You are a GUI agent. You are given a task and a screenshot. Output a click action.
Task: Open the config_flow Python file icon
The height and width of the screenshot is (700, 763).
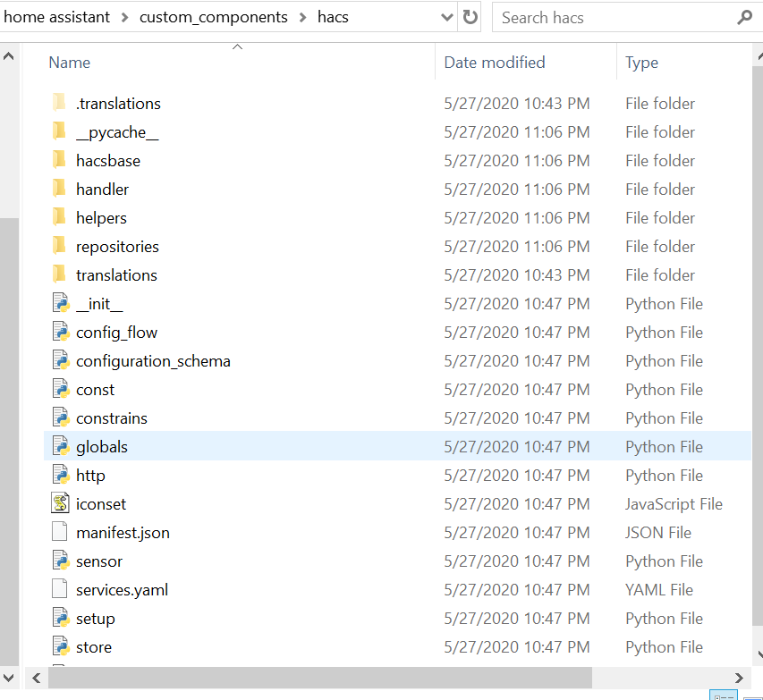[59, 332]
